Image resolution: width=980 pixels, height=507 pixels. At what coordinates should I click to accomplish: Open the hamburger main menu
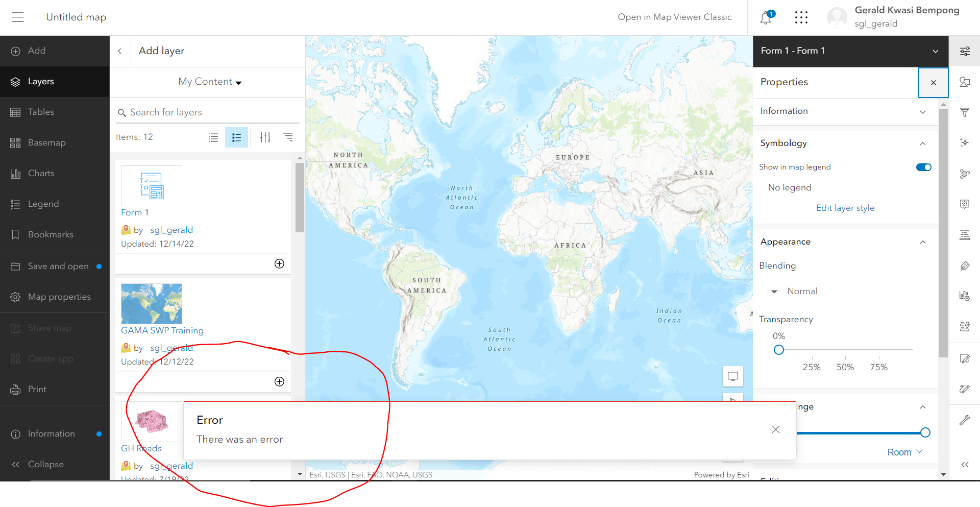(x=18, y=17)
